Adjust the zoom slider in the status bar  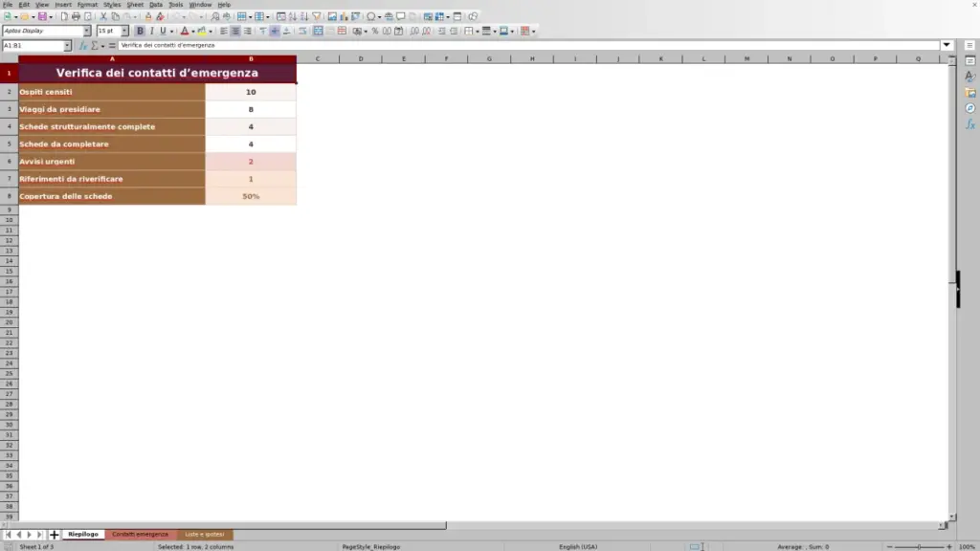(x=920, y=546)
